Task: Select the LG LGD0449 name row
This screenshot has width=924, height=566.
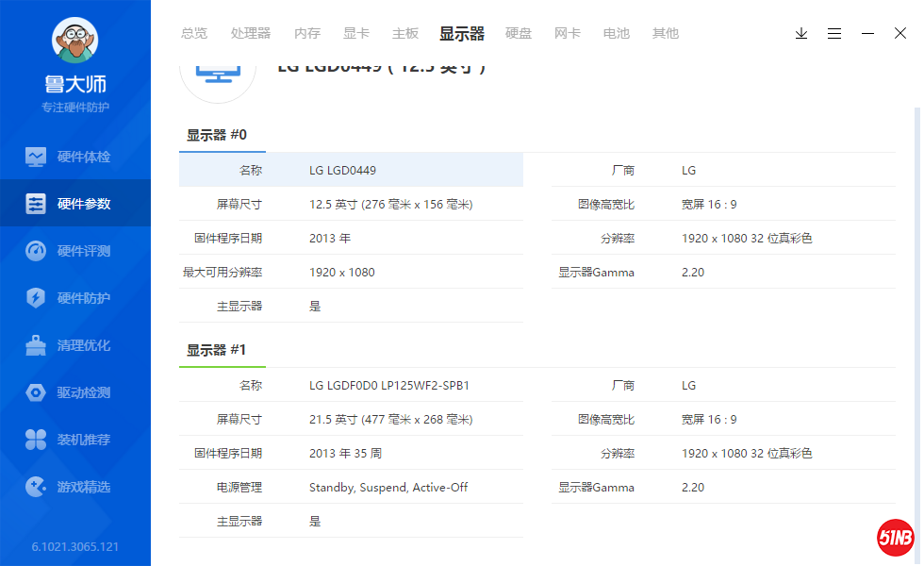Action: [x=351, y=170]
